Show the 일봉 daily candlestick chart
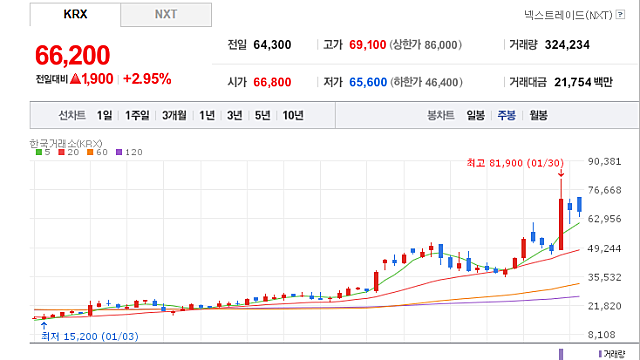 [x=476, y=116]
